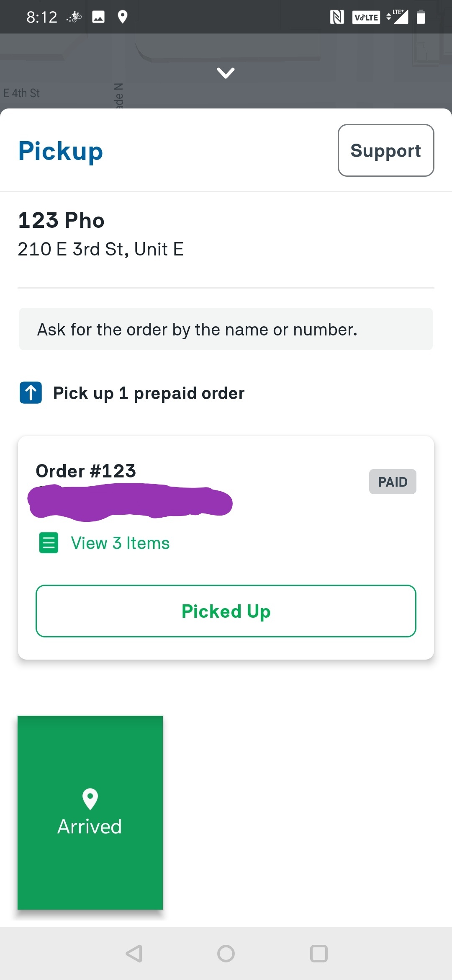Tap the green list icon beside View 3 Items
The width and height of the screenshot is (452, 980).
coord(49,543)
